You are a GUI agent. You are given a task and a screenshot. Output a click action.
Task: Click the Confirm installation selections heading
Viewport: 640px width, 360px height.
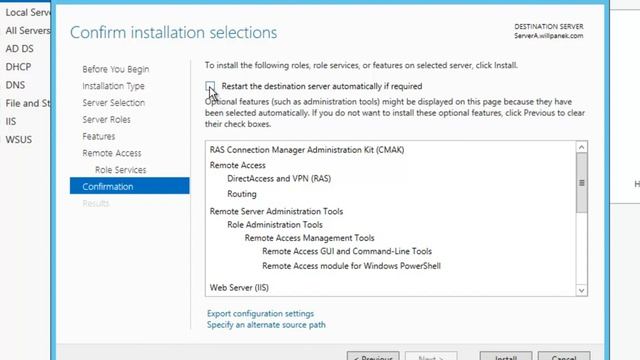click(x=173, y=33)
